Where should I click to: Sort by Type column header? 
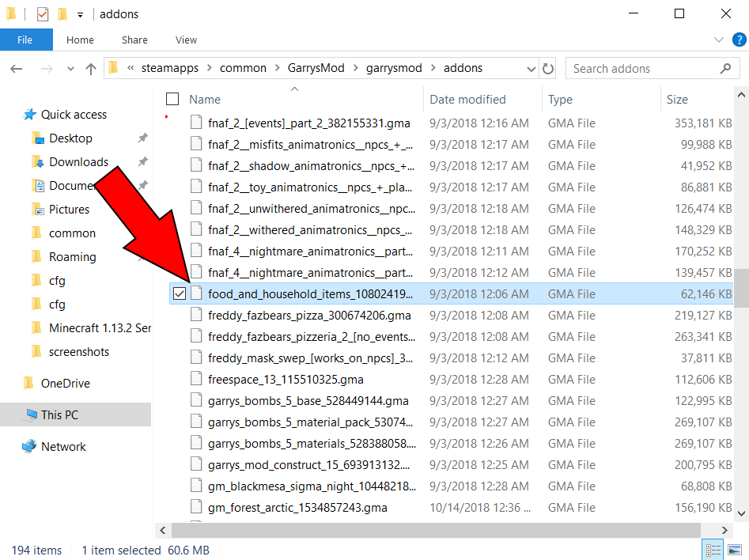[560, 100]
